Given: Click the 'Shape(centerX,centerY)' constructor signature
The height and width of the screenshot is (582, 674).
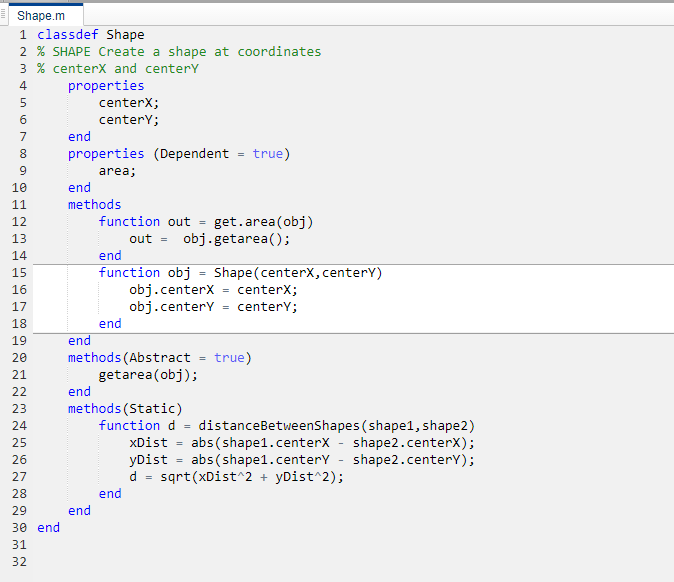Looking at the screenshot, I should [x=298, y=273].
